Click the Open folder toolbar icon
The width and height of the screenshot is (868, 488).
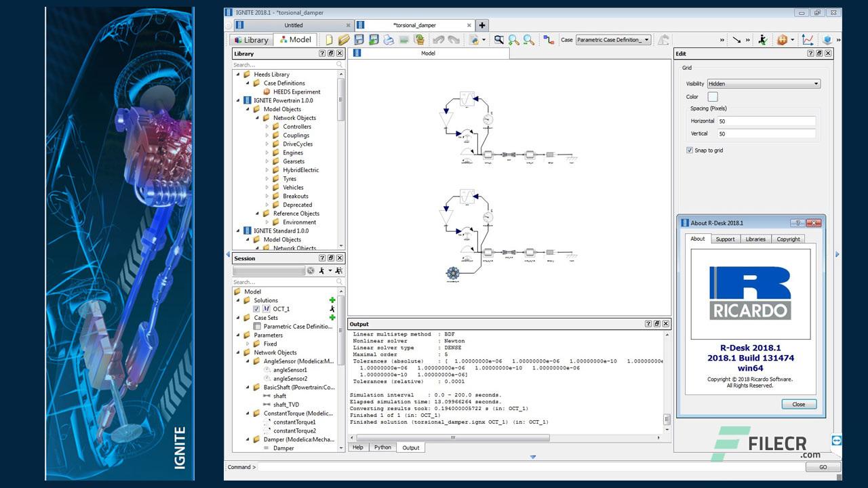344,40
